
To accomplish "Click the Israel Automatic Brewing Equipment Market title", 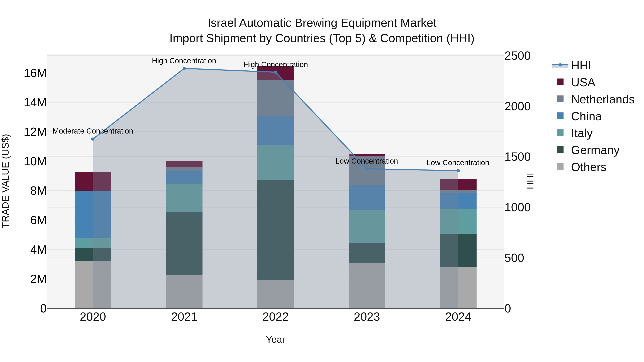I will 322,23.
